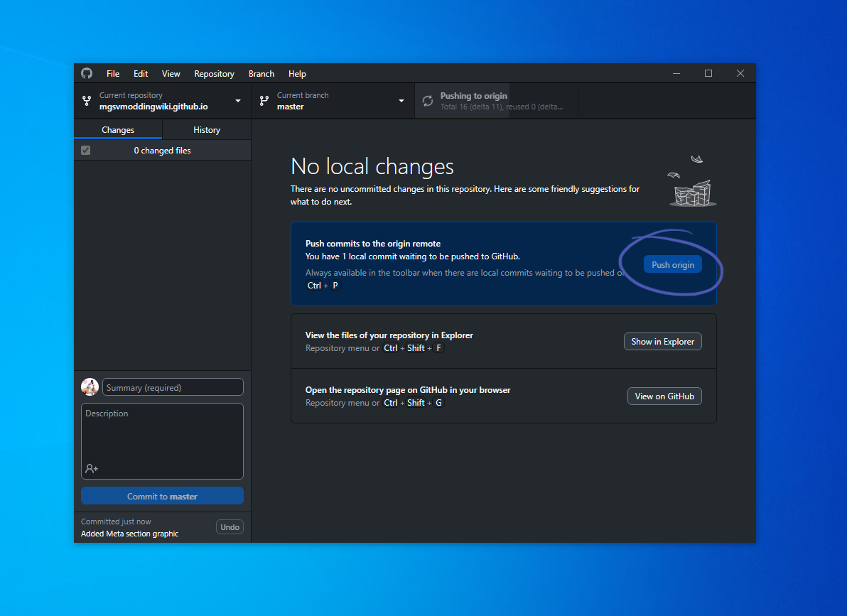Screen dimensions: 847x616
Task: Close the GitHub Desktop window
Action: tap(740, 73)
